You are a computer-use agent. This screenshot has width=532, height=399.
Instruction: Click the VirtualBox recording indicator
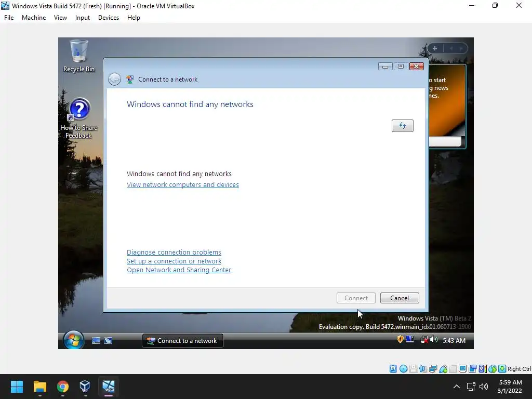click(x=472, y=369)
